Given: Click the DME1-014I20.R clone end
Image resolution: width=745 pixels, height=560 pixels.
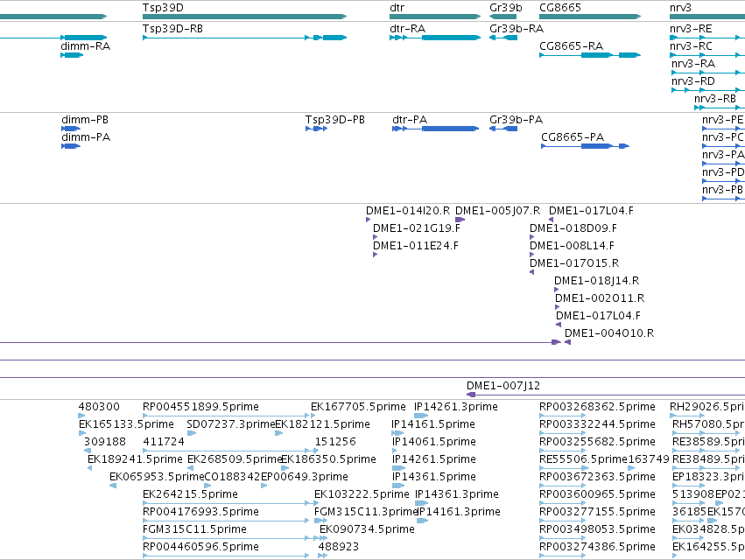Looking at the screenshot, I should (407, 211).
